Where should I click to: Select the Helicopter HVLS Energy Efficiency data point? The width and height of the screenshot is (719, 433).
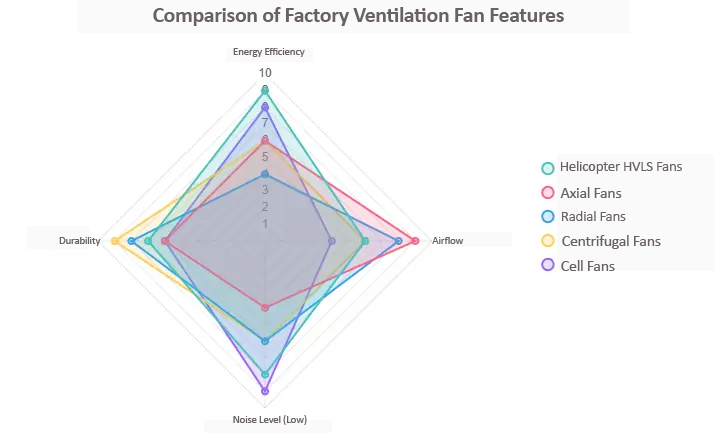tap(265, 90)
